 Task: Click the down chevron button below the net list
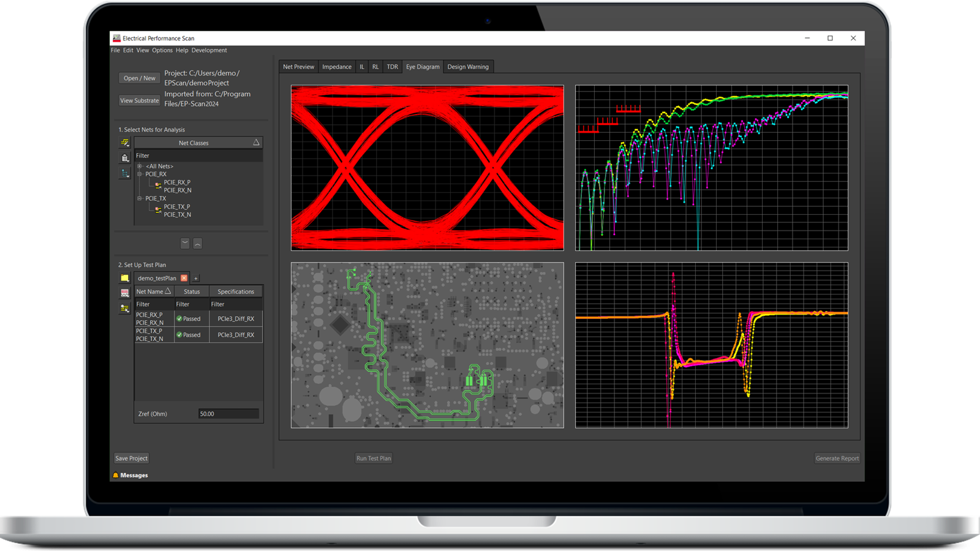pos(185,243)
